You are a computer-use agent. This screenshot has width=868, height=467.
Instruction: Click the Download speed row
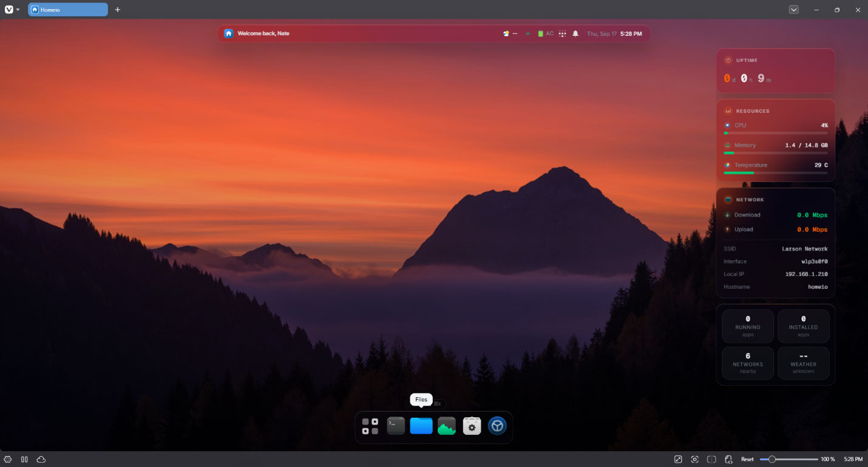pyautogui.click(x=775, y=215)
